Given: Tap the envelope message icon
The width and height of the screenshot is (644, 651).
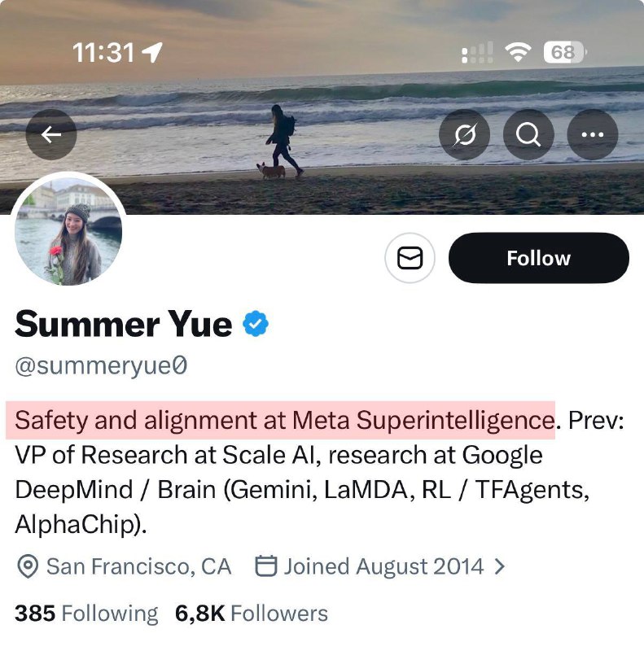Looking at the screenshot, I should click(x=410, y=258).
